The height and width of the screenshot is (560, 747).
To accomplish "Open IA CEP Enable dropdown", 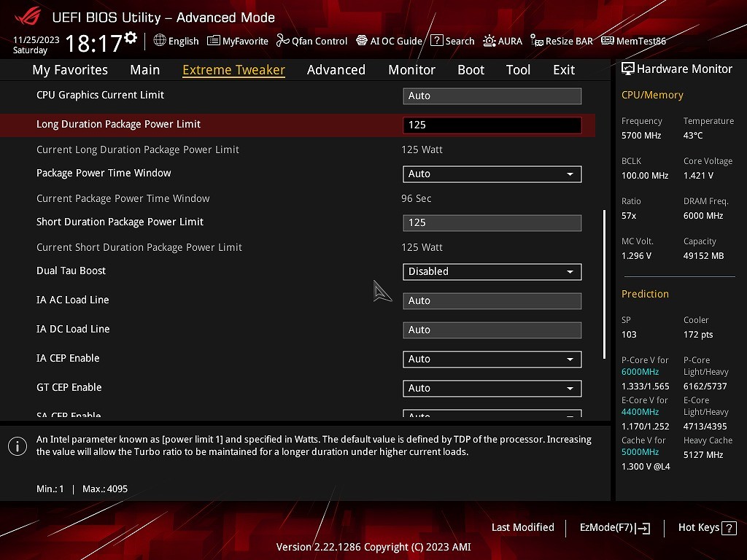I will point(492,359).
